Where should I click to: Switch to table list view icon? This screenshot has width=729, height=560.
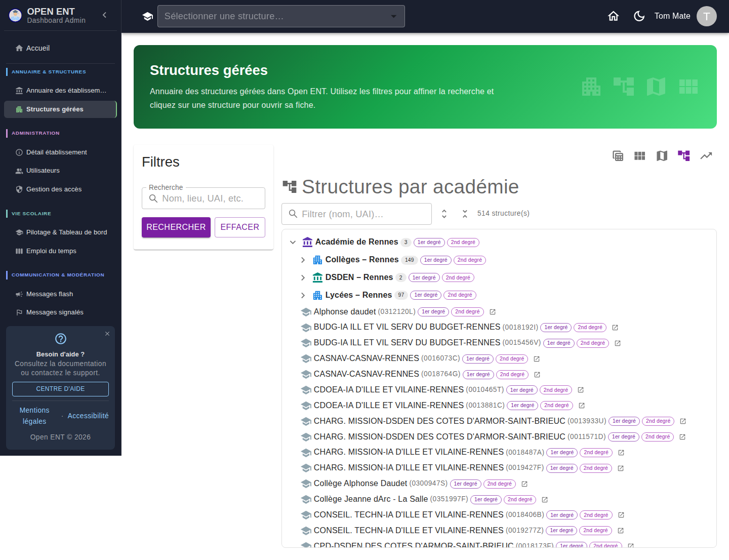tap(618, 156)
